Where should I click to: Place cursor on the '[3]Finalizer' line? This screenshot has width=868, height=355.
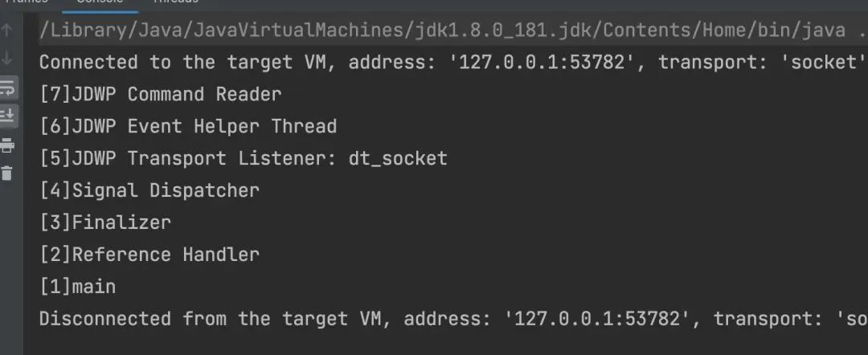click(105, 222)
